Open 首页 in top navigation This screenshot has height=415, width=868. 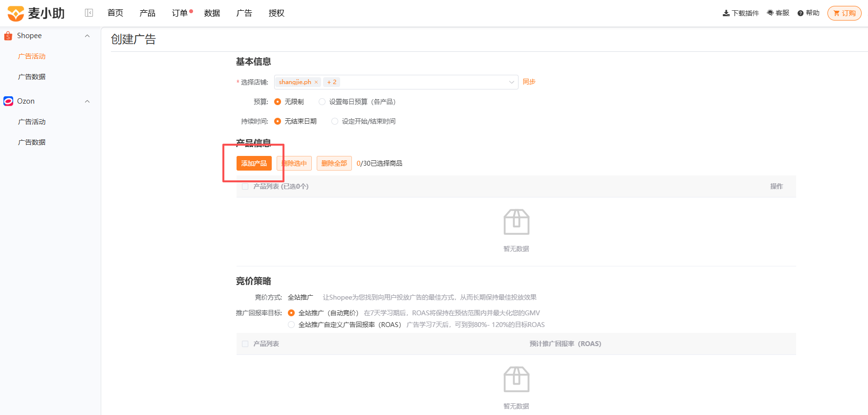coord(115,13)
